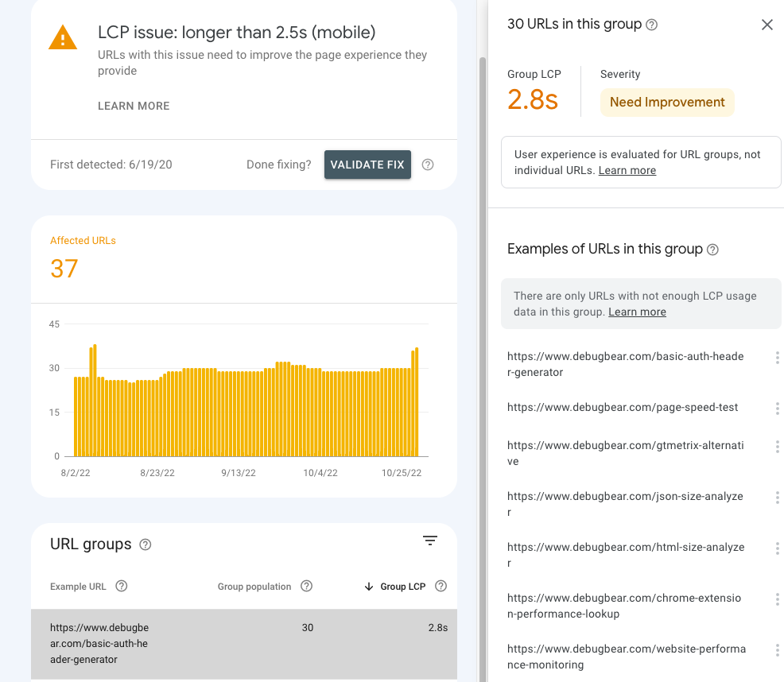Open more options for basic-auth-header-generator URL
Image resolution: width=784 pixels, height=682 pixels.
pyautogui.click(x=777, y=358)
